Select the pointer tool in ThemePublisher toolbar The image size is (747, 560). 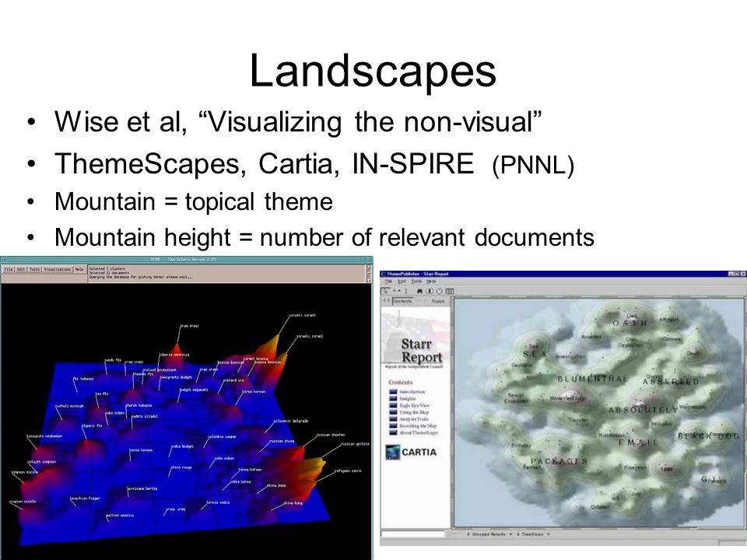(x=386, y=291)
